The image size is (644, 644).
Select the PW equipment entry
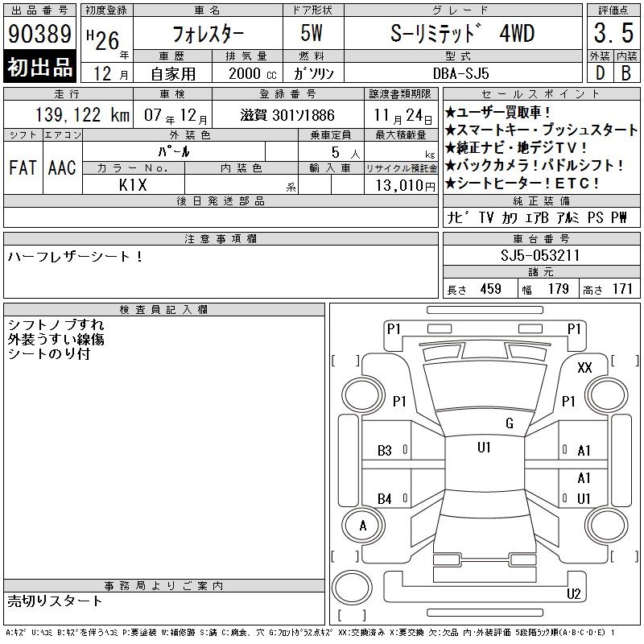pyautogui.click(x=618, y=217)
